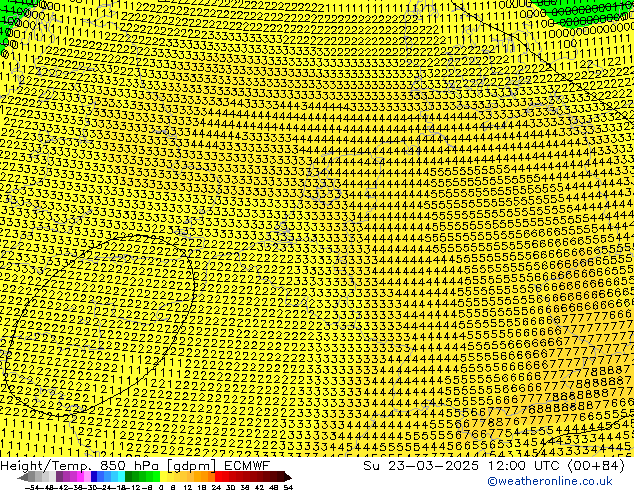Click the map title 'Height/Temp. 850 hPa [gdpm] ECMWF'

click(x=135, y=466)
